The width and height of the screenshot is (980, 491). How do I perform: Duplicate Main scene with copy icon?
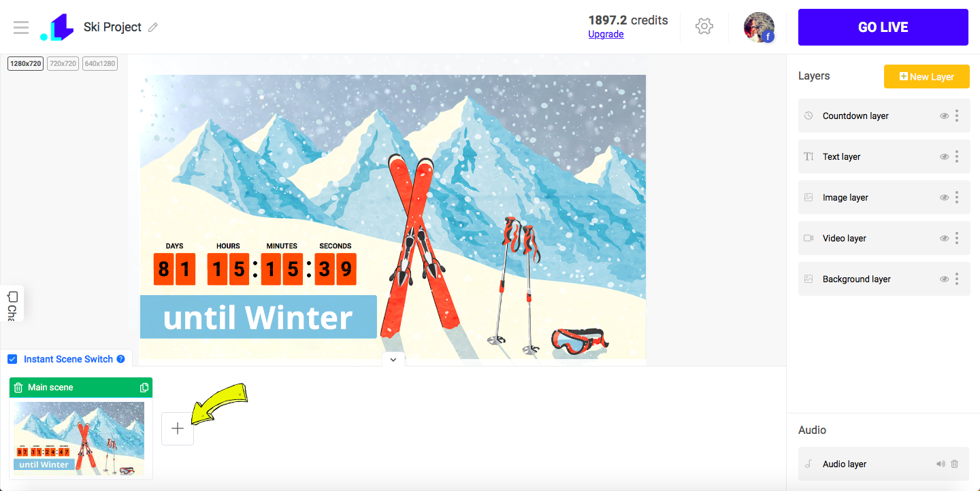144,388
